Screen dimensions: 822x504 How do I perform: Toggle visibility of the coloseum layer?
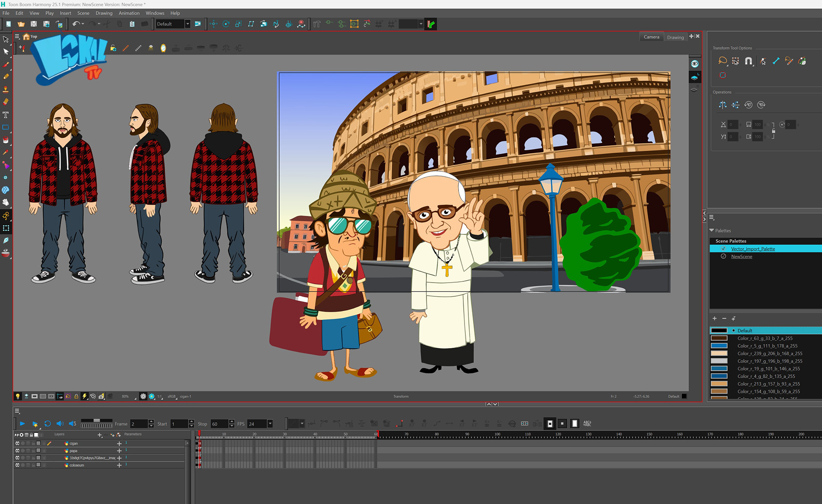tap(18, 465)
